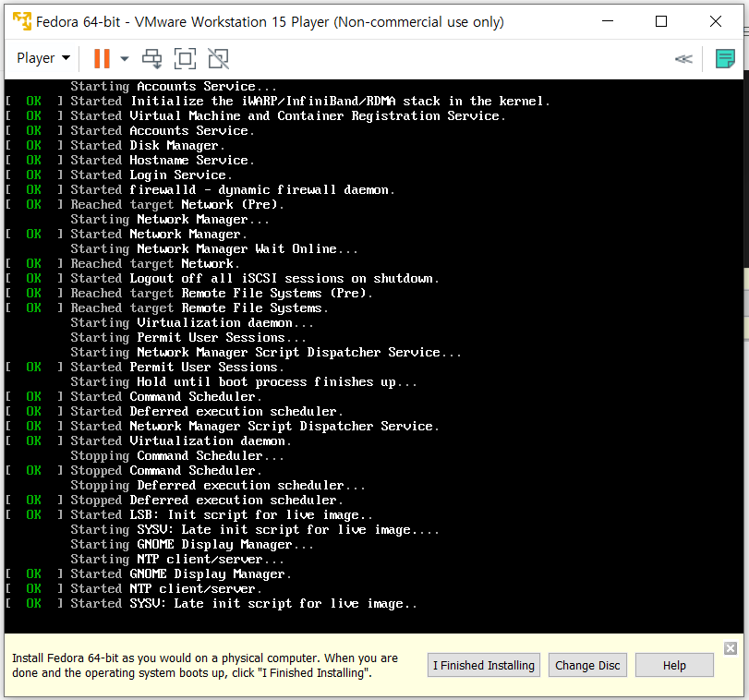The image size is (749, 700).
Task: Open the Player menu
Action: point(43,58)
